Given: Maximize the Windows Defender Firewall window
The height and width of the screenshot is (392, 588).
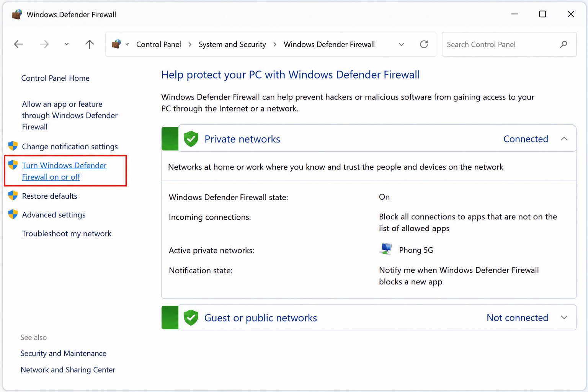Looking at the screenshot, I should pyautogui.click(x=542, y=14).
